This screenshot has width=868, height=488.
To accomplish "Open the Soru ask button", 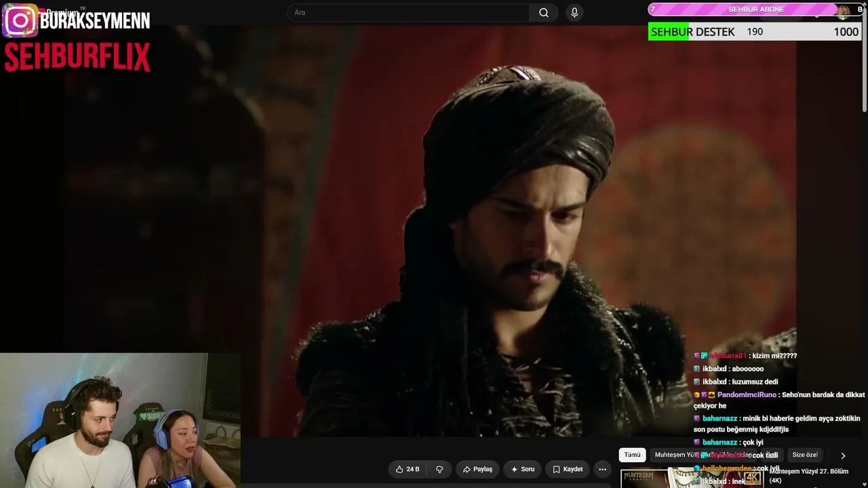I will coord(523,469).
